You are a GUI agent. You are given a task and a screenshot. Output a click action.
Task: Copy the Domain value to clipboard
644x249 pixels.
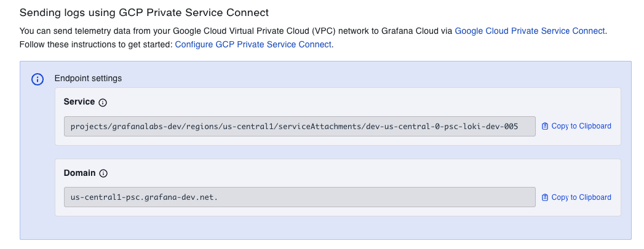pos(581,197)
